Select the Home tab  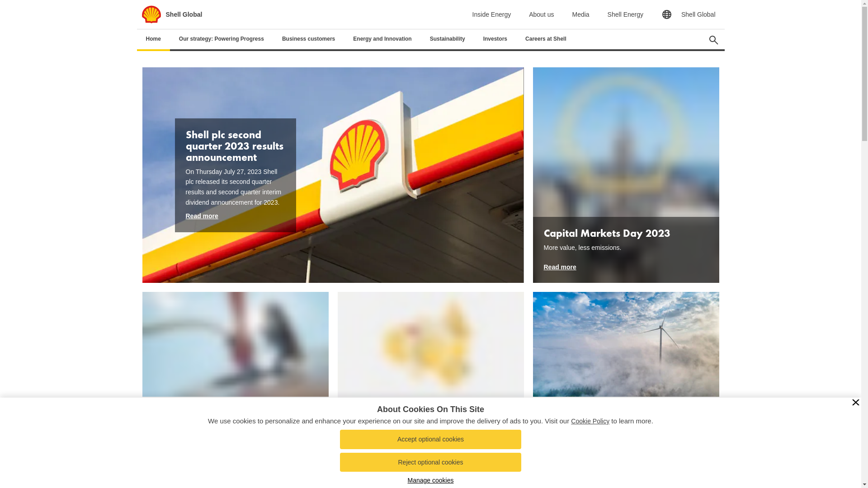(x=153, y=39)
